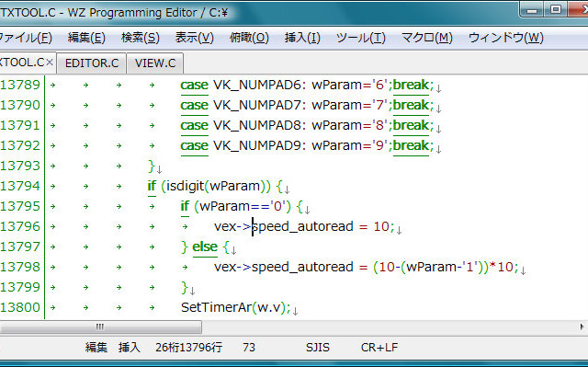Open the 挿入(I) menu
The image size is (588, 367).
(x=302, y=38)
